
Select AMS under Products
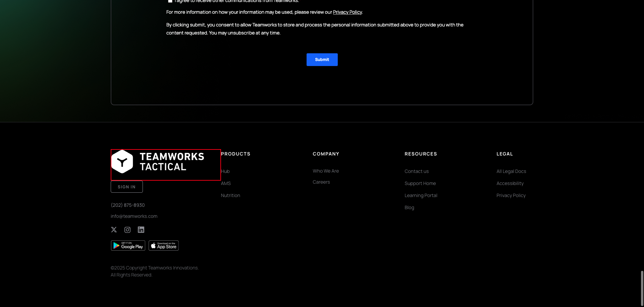click(226, 183)
